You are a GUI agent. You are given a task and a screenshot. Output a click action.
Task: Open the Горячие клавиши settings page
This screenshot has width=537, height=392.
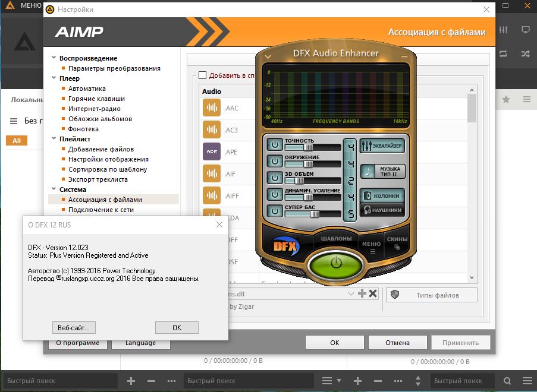coord(96,99)
